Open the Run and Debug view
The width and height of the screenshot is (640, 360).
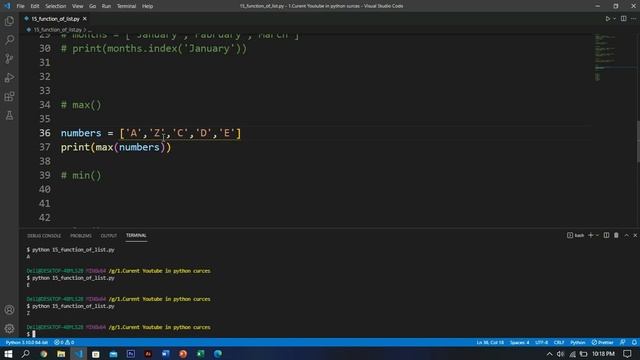coord(9,78)
